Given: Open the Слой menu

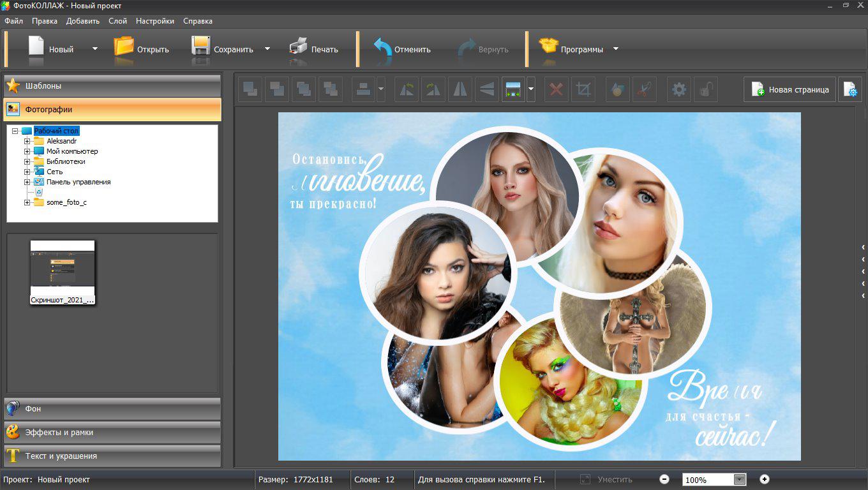Looking at the screenshot, I should click(x=117, y=21).
